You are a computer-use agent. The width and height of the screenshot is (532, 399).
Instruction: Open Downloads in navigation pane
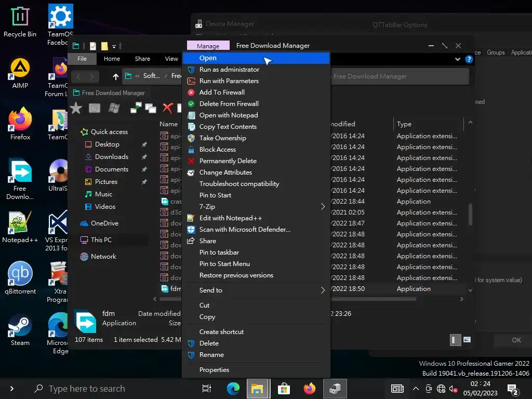tap(112, 157)
